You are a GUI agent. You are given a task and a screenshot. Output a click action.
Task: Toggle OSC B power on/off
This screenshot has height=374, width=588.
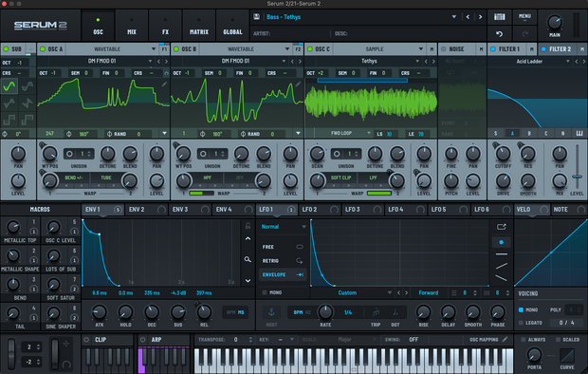click(x=175, y=49)
